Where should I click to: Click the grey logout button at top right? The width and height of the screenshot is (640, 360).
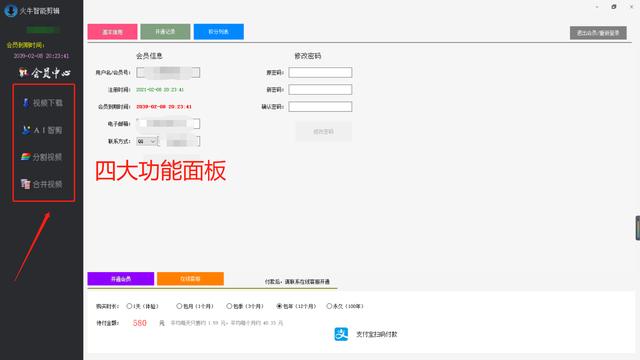[598, 33]
